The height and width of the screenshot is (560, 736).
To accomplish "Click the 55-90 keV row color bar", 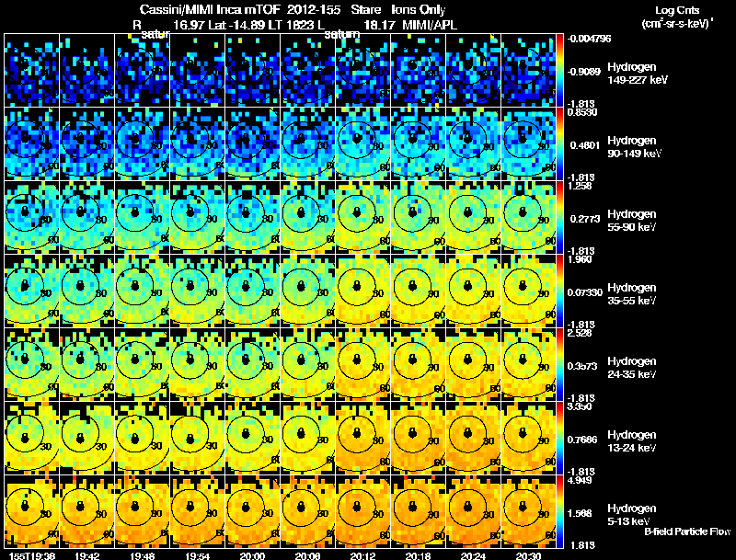I will (x=559, y=218).
